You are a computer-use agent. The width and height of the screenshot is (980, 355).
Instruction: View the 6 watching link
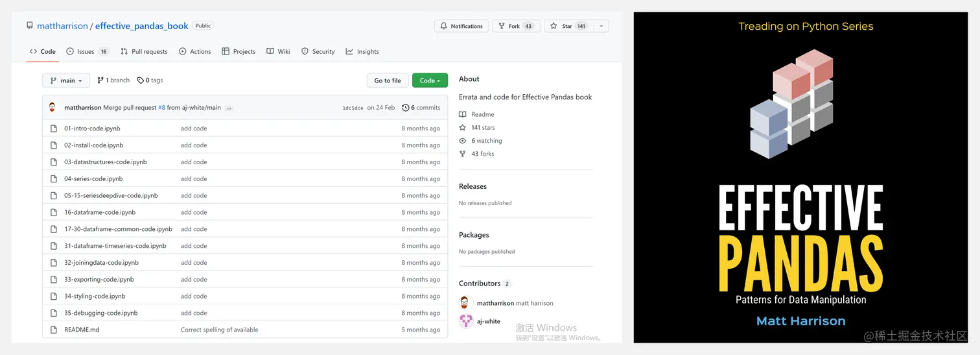(480, 141)
